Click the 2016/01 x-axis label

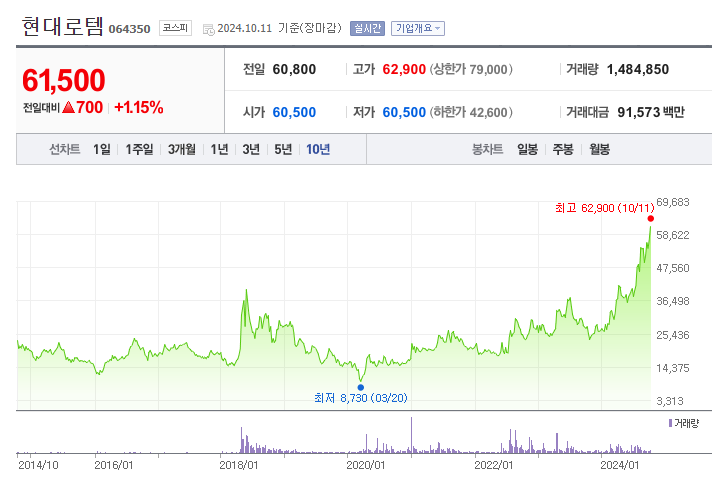[114, 466]
